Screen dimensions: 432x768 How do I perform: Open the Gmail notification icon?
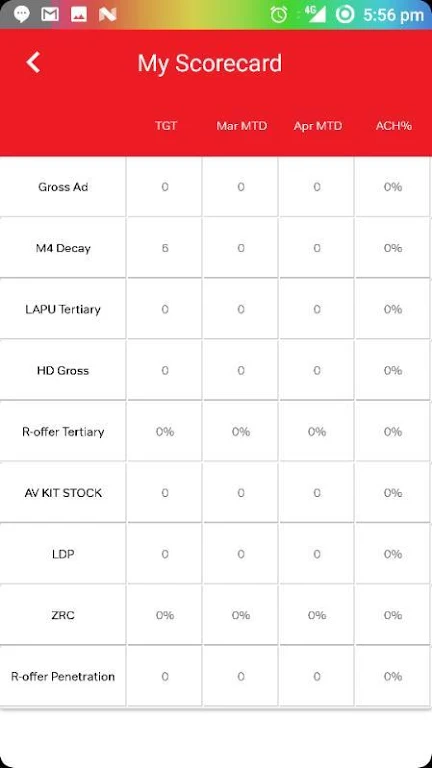pyautogui.click(x=50, y=15)
